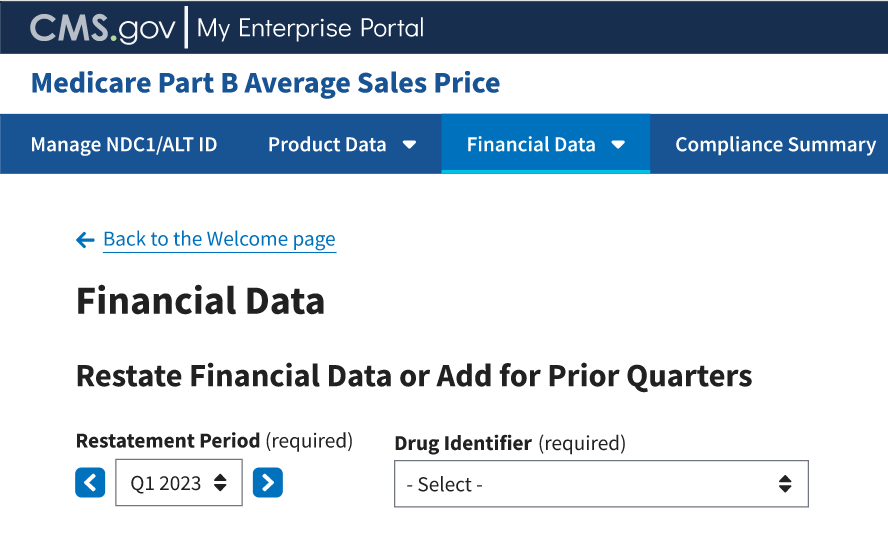Open the Product Data menu
Image resolution: width=888 pixels, height=546 pixels.
[327, 144]
